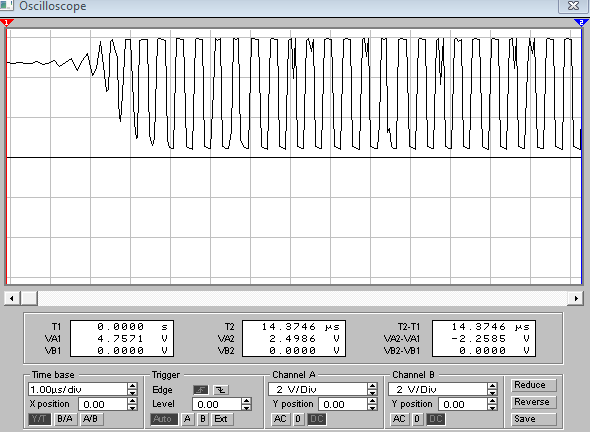Set trigger source to channel B

pyautogui.click(x=203, y=419)
